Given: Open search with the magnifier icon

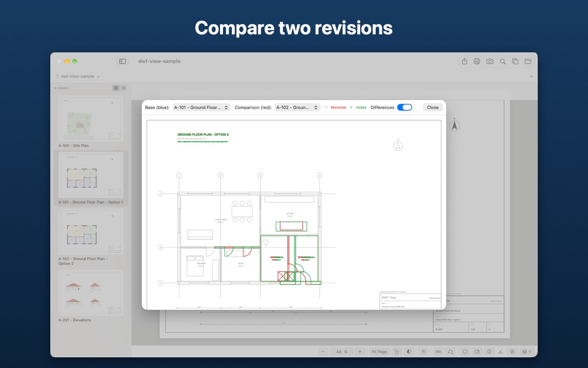Looking at the screenshot, I should 503,61.
